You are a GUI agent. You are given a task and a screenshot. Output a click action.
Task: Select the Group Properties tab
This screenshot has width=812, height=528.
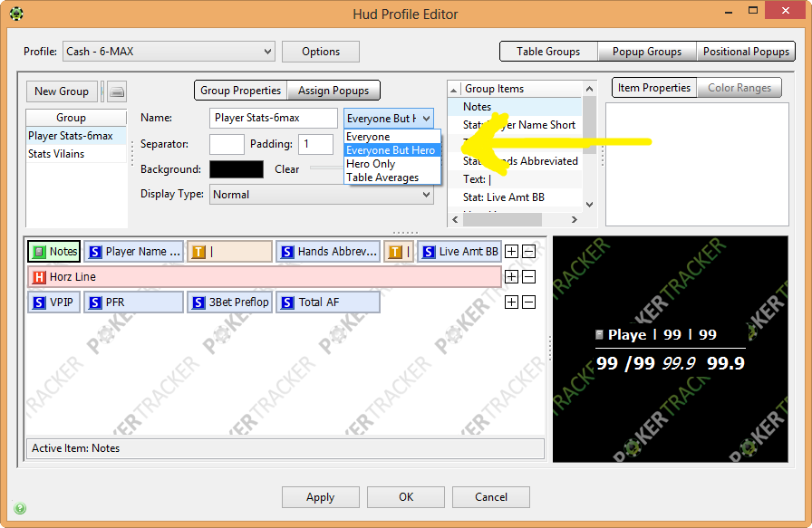240,90
